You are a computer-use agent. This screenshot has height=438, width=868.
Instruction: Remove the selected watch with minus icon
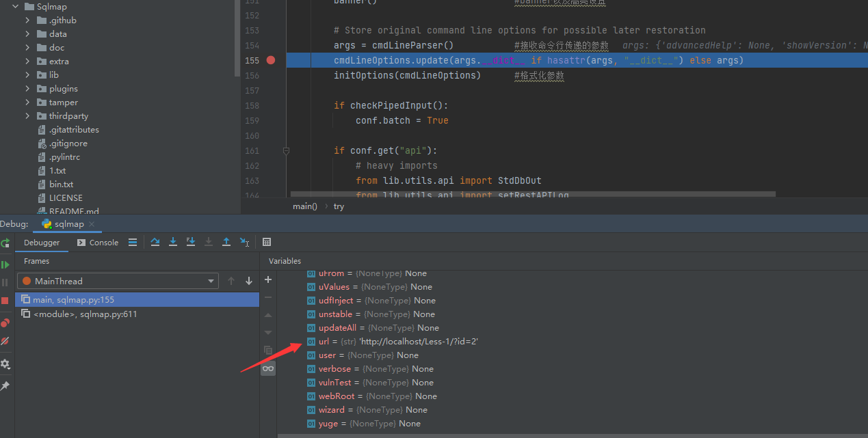[268, 297]
